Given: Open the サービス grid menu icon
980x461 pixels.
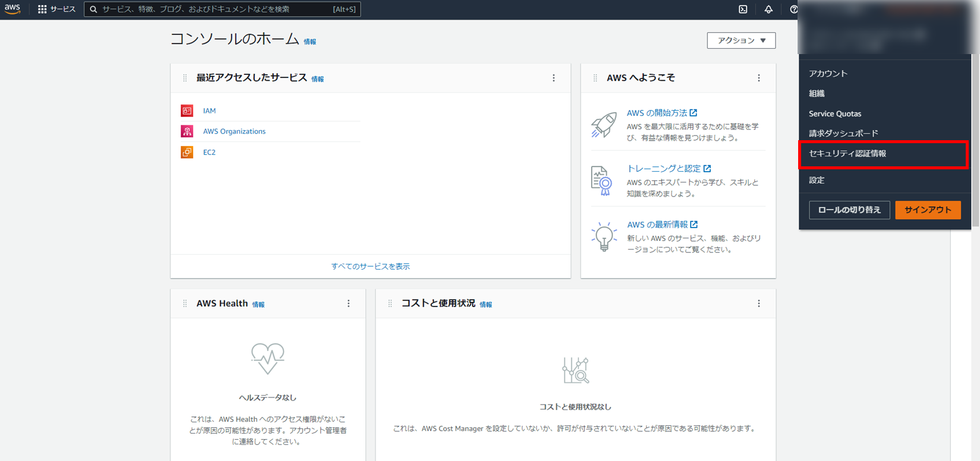Looking at the screenshot, I should [x=42, y=10].
